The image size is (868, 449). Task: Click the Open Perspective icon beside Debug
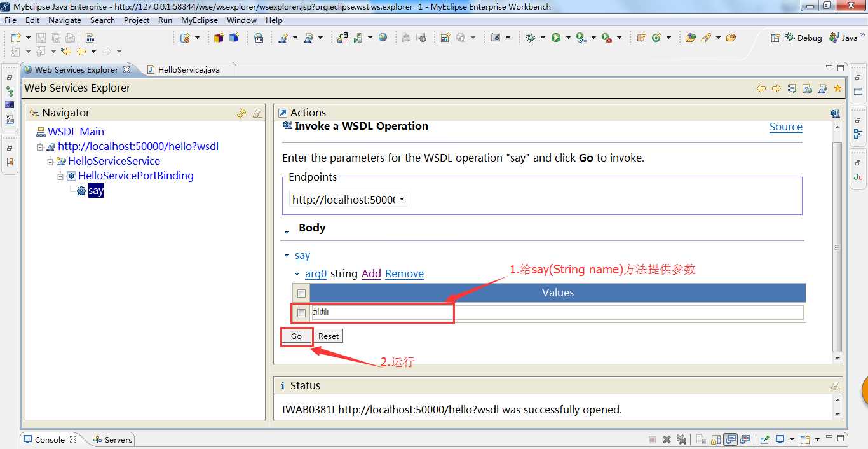775,38
